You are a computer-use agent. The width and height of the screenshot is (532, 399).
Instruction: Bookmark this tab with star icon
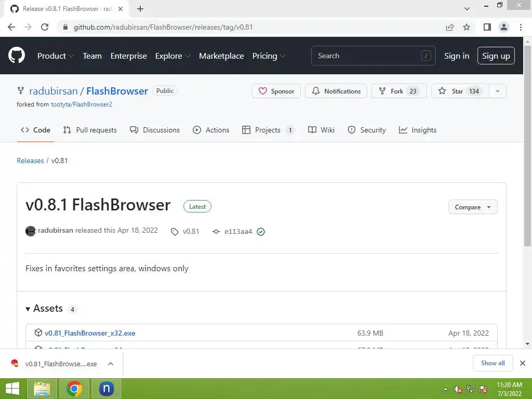point(467,27)
